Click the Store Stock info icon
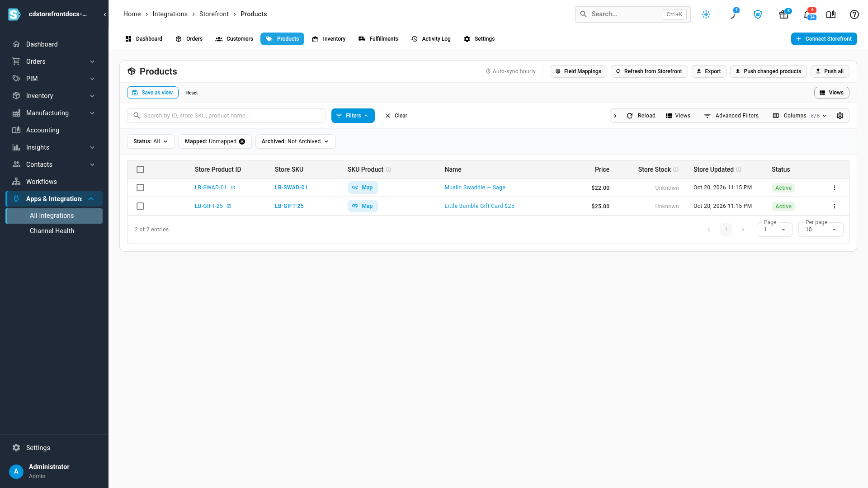Viewport: 868px width, 488px height. 676,169
